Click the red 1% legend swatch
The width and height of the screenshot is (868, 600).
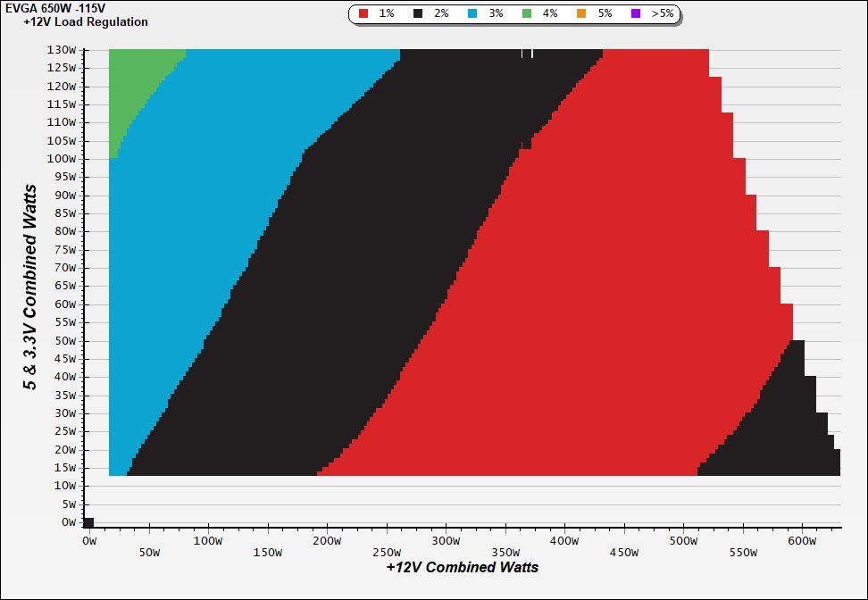363,13
